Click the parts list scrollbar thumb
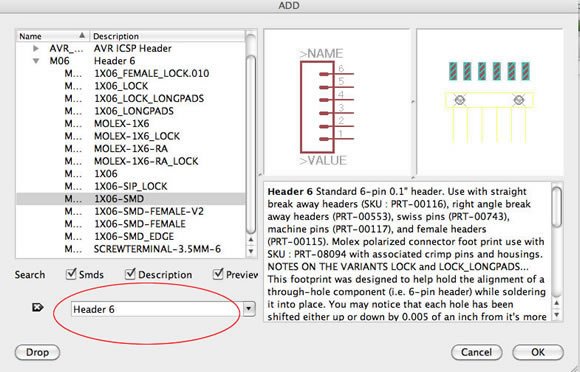The image size is (580, 372). 251,144
